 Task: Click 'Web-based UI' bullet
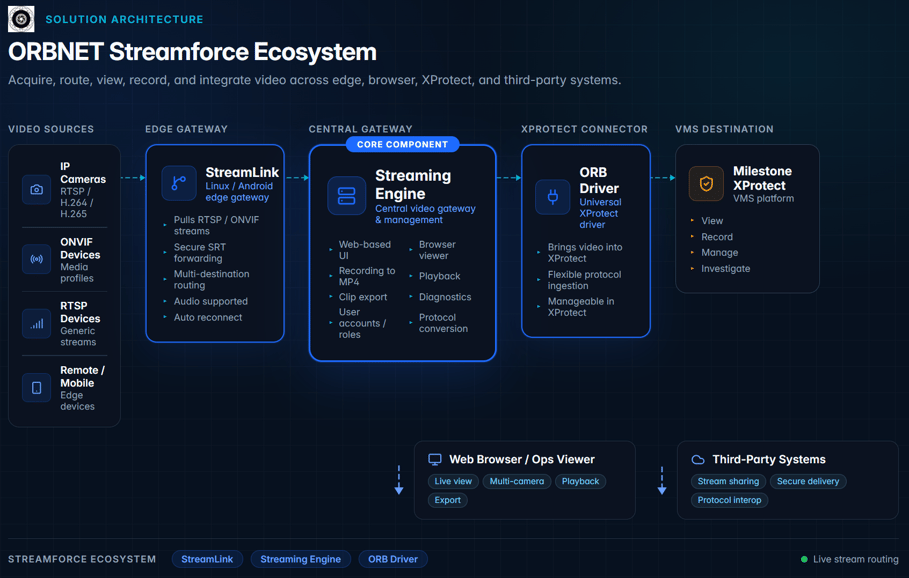tap(365, 250)
